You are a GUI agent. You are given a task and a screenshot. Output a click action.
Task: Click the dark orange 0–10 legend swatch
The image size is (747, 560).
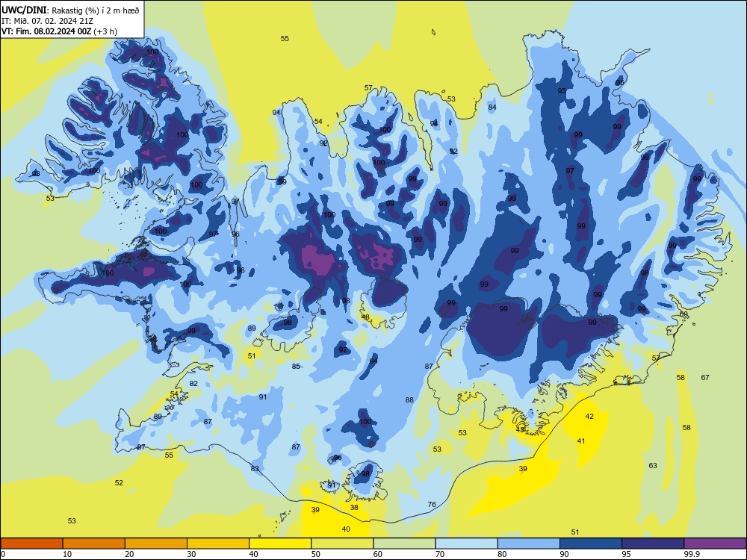coord(32,544)
